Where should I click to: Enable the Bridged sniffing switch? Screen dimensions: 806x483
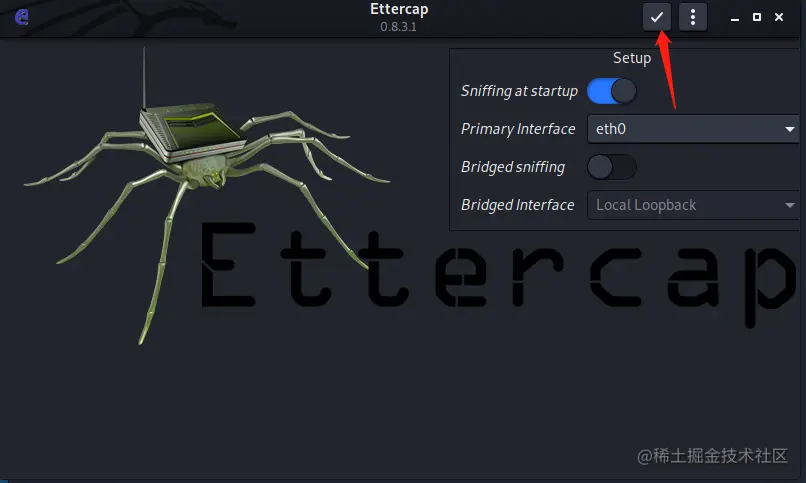[612, 167]
